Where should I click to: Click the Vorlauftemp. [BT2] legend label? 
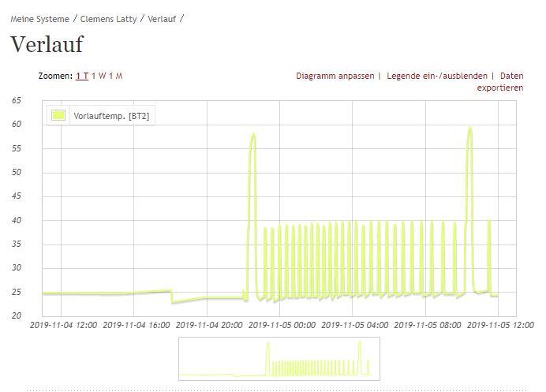[x=111, y=116]
